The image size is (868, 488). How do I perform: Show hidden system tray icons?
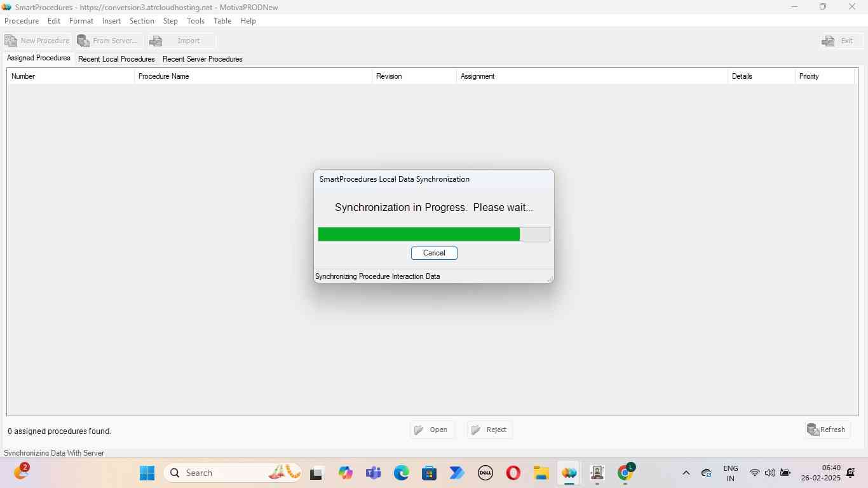coord(686,473)
